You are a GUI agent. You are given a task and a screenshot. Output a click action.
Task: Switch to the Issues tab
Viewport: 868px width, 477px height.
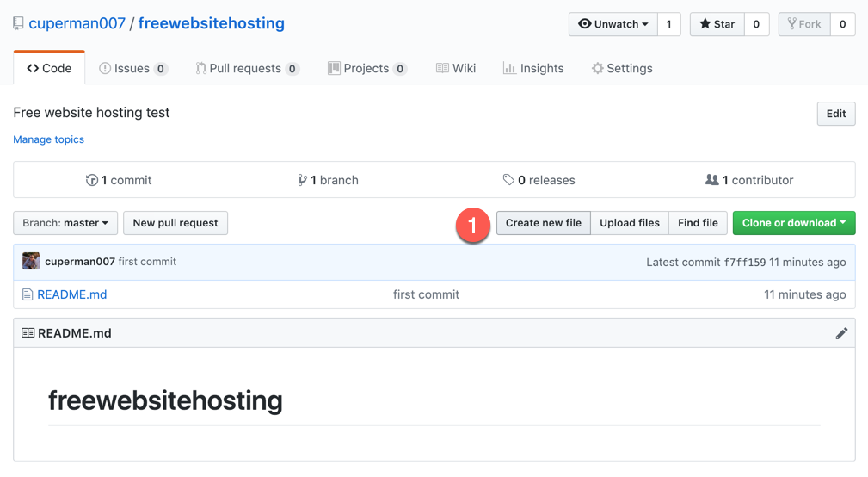(132, 68)
